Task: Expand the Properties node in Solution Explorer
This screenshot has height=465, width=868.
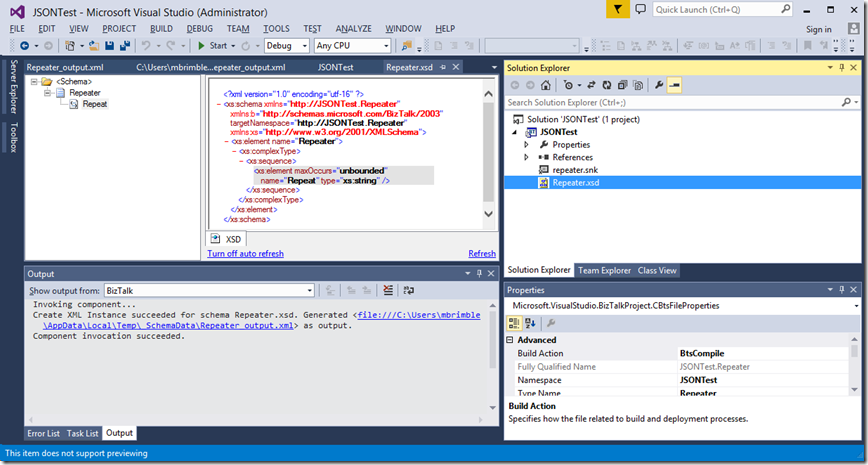Action: (526, 144)
